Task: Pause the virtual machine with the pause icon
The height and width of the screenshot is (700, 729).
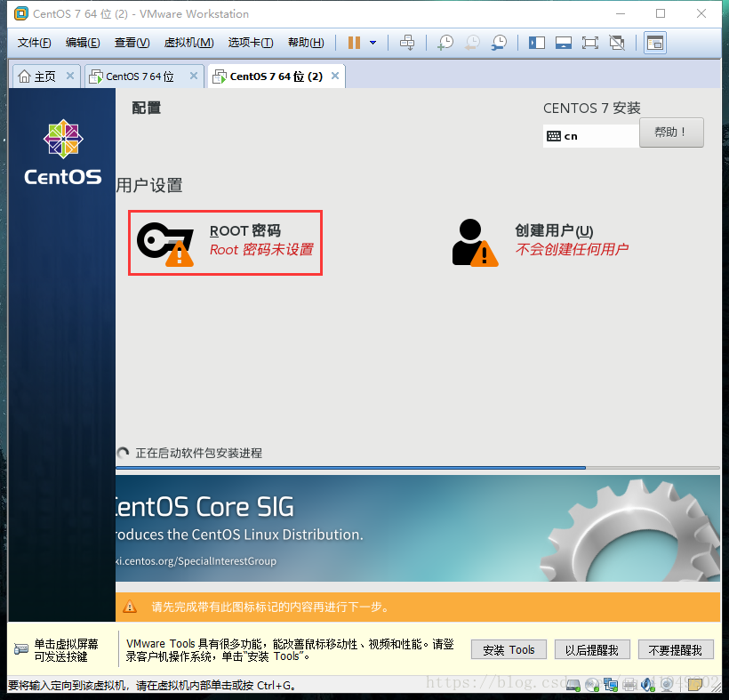Action: click(x=354, y=43)
